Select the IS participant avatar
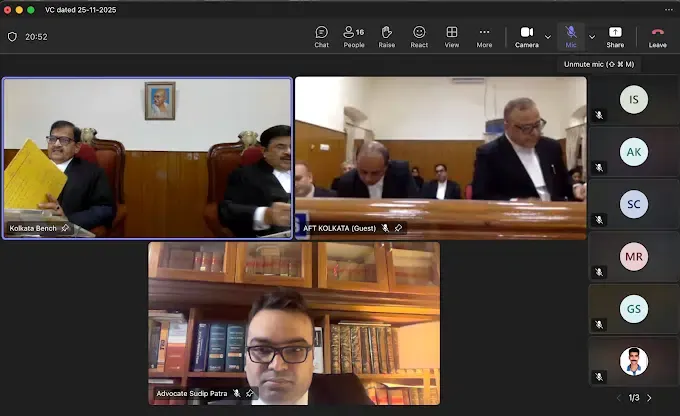This screenshot has width=680, height=416. [634, 99]
